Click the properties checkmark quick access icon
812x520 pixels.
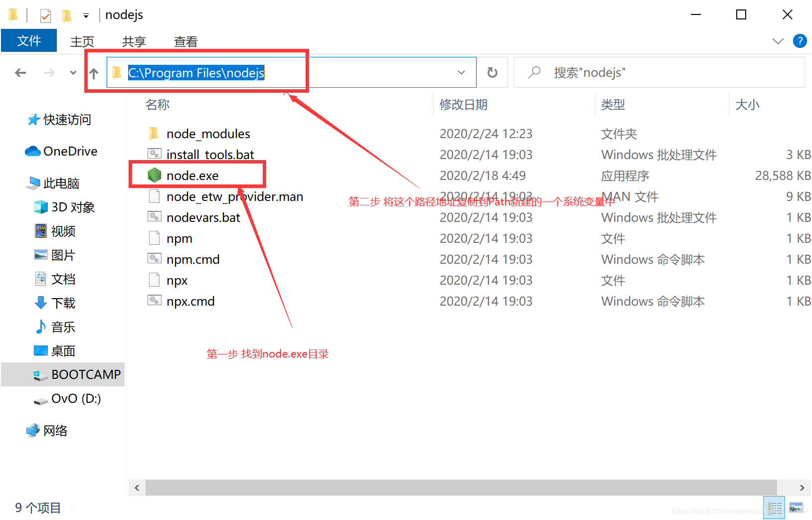point(45,16)
